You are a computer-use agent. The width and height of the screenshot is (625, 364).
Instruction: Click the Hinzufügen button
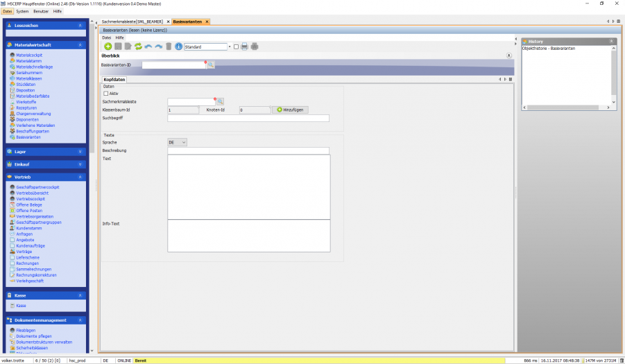point(289,110)
